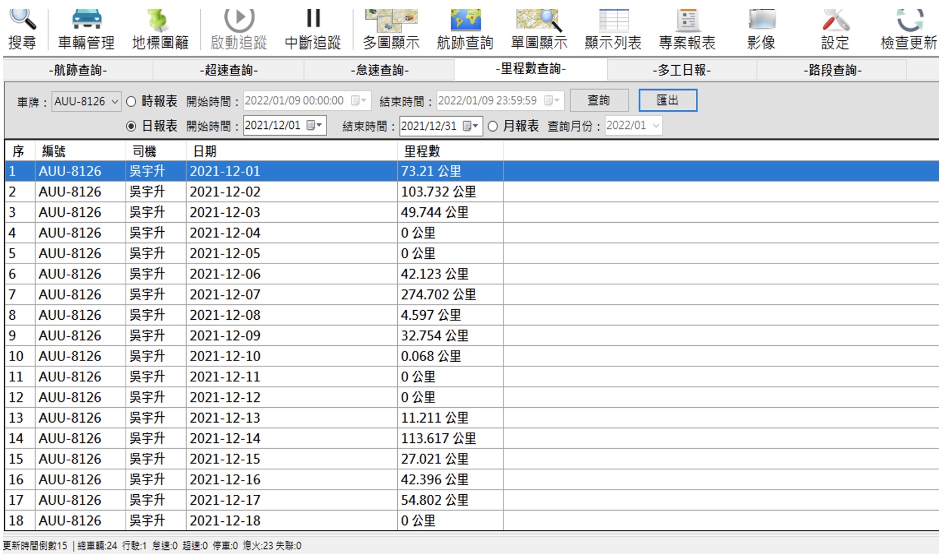Image resolution: width=944 pixels, height=560 pixels.
Task: Click the 檢查更新 check update icon
Action: [908, 29]
